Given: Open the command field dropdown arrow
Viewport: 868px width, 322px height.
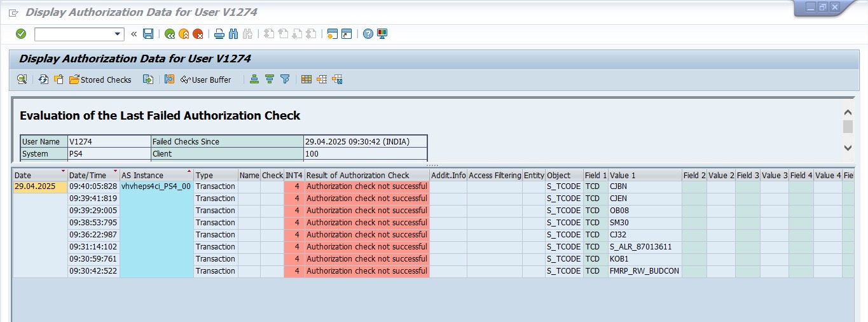Looking at the screenshot, I should pyautogui.click(x=118, y=34).
